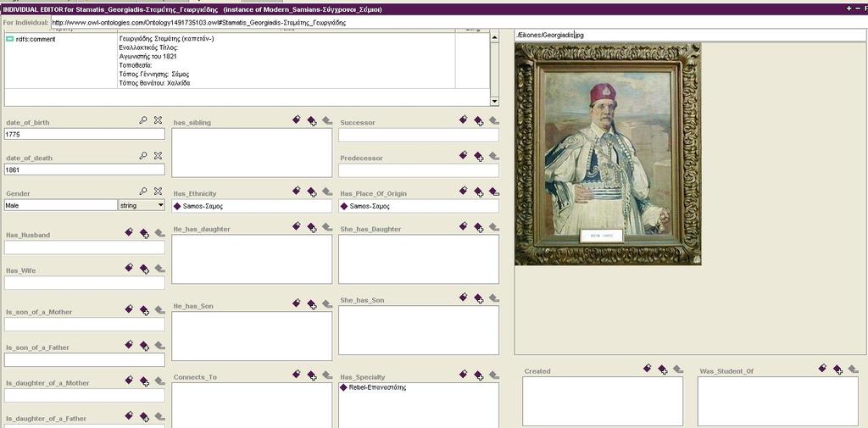Click the Gender field containing Male
Screen dimensions: 868x428
coord(61,205)
